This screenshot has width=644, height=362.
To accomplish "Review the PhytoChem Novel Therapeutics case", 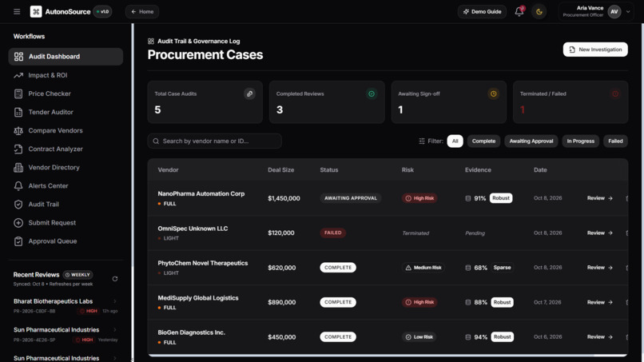I will (599, 268).
